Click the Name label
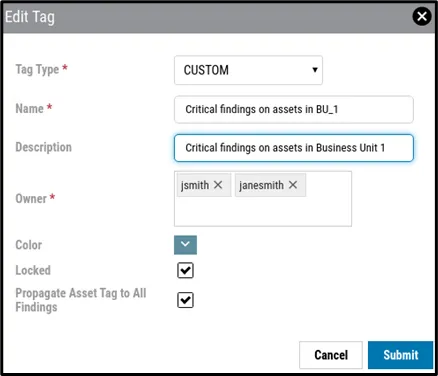Viewport: 438px width, 376px height. tap(29, 109)
